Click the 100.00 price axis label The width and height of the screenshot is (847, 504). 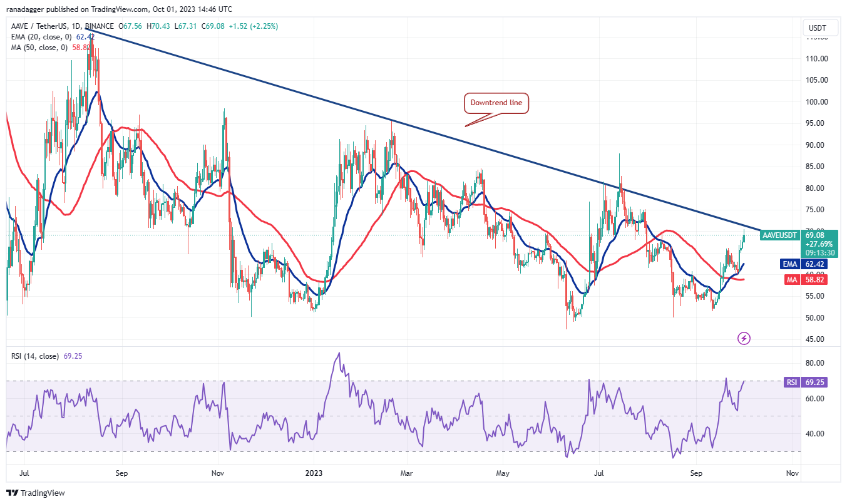click(817, 102)
